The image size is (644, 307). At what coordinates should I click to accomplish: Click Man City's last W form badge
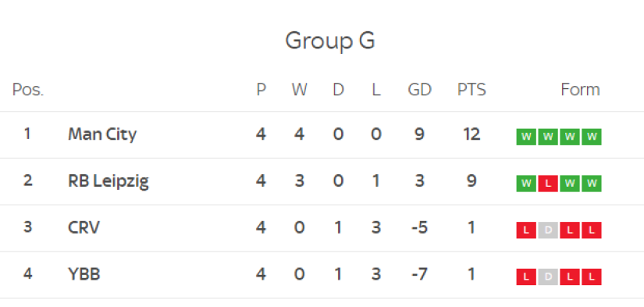coord(592,137)
